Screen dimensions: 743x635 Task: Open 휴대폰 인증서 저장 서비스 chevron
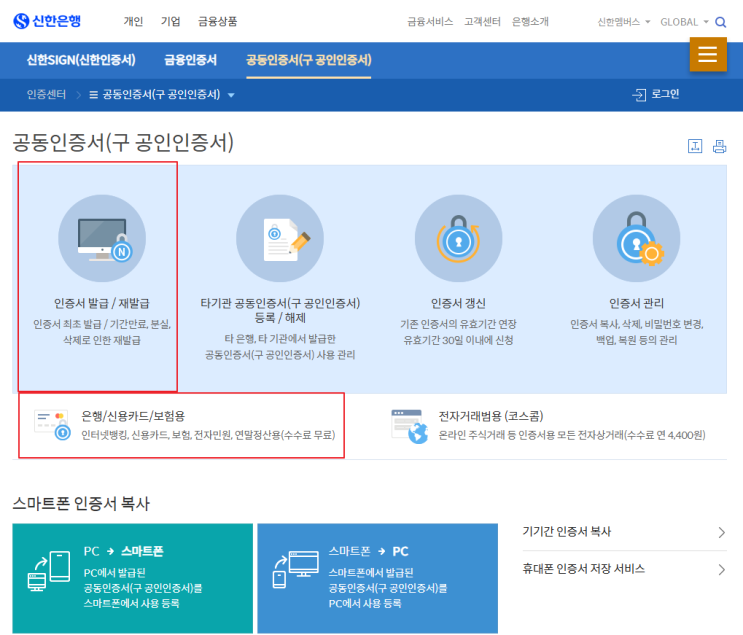[721, 569]
